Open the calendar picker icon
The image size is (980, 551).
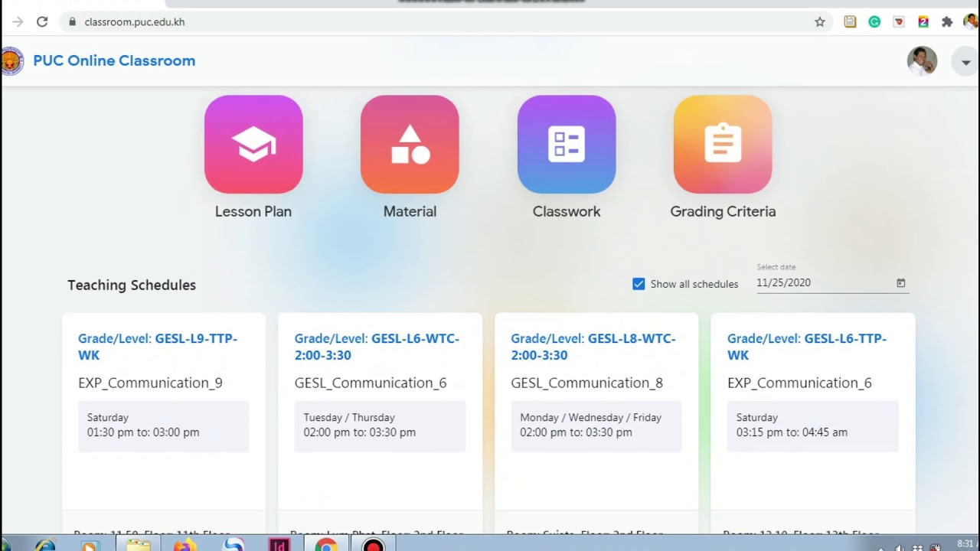[901, 283]
